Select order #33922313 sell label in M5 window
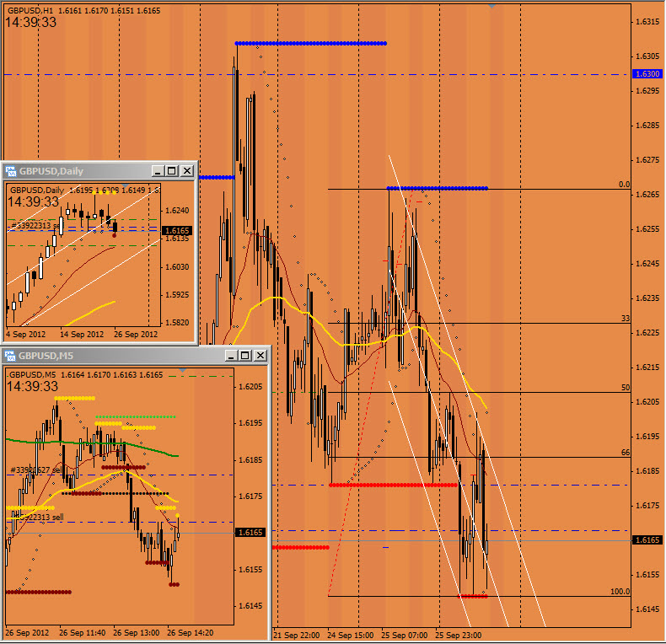Viewport: 666px width, 644px height. coord(38,517)
